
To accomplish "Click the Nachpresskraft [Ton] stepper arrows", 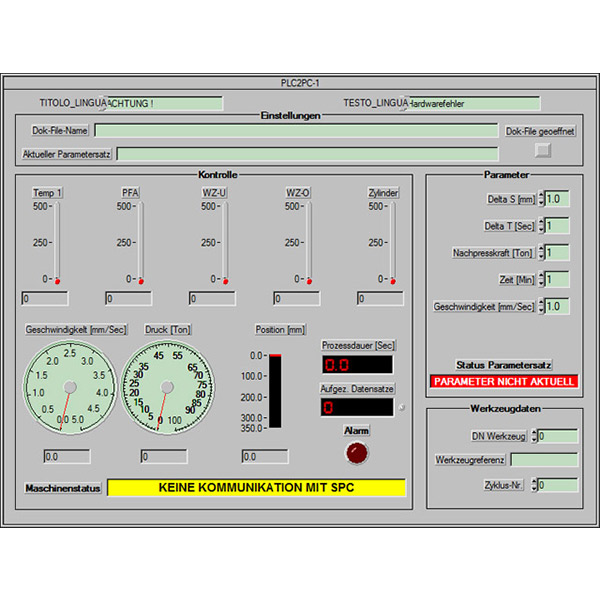I will 541,253.
